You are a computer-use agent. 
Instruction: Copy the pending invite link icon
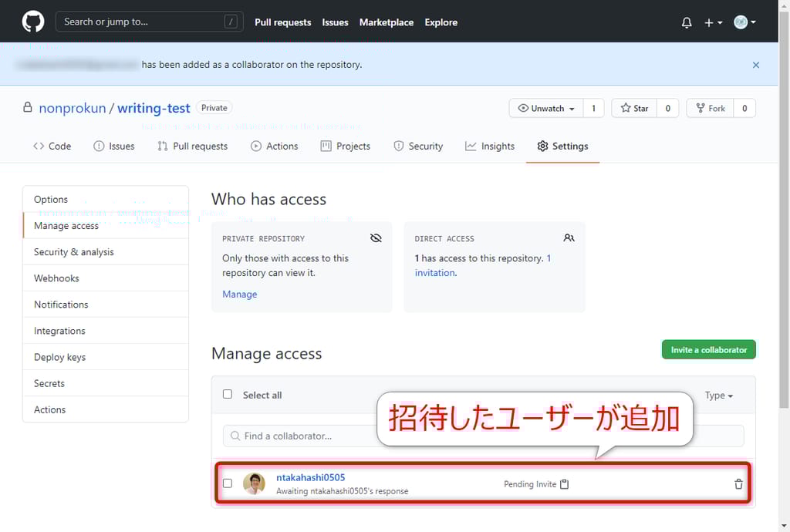[x=564, y=483]
